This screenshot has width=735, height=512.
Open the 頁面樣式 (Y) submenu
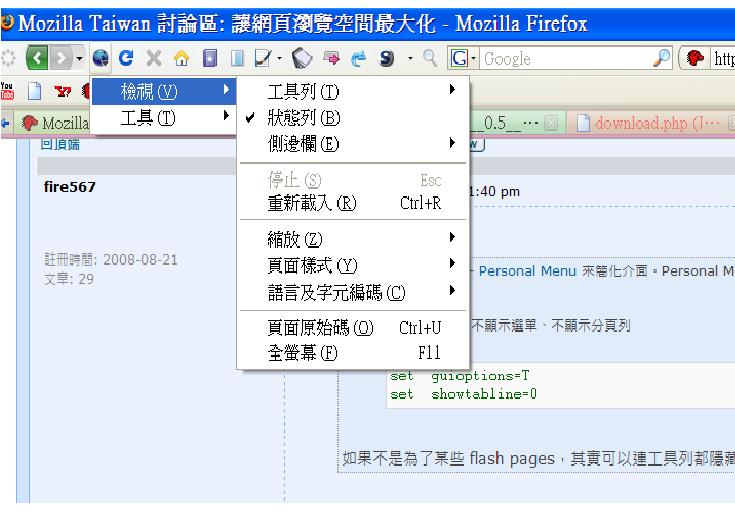[353, 266]
